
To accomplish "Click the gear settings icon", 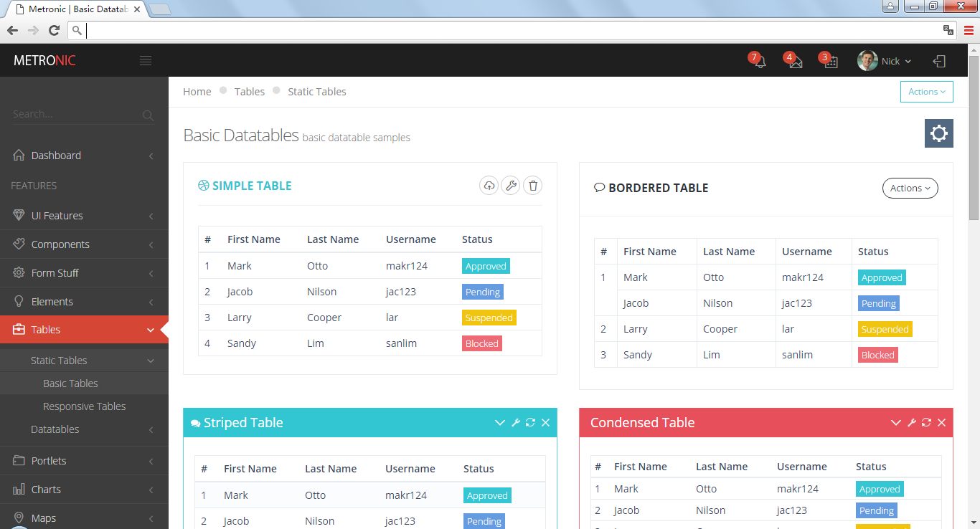I will [x=938, y=133].
